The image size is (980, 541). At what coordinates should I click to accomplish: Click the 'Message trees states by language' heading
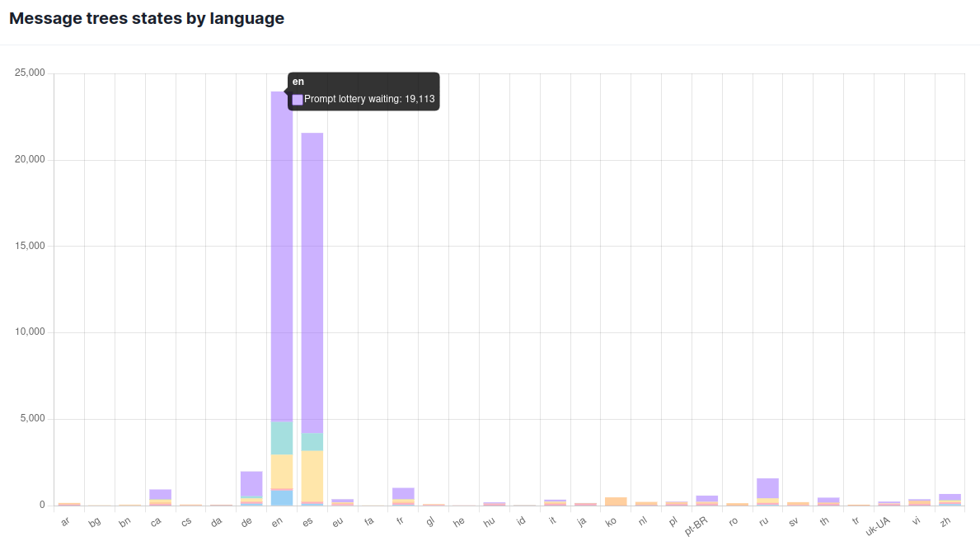click(x=147, y=18)
